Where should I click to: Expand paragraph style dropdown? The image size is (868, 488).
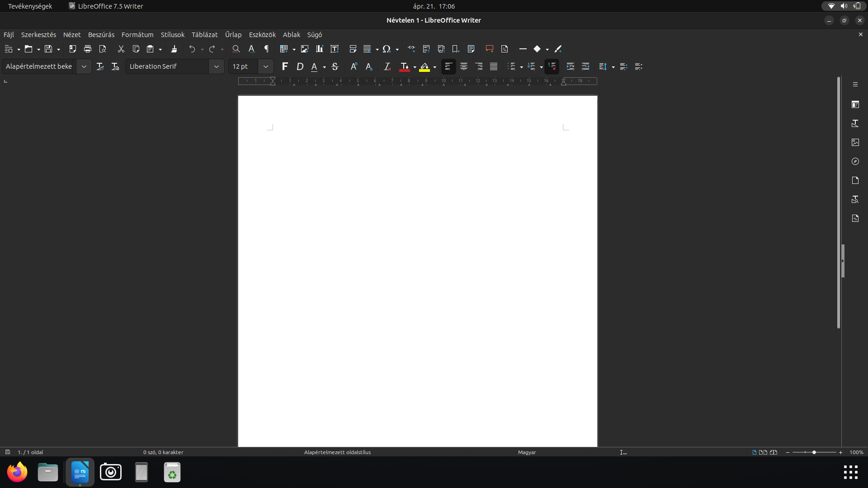click(x=84, y=66)
